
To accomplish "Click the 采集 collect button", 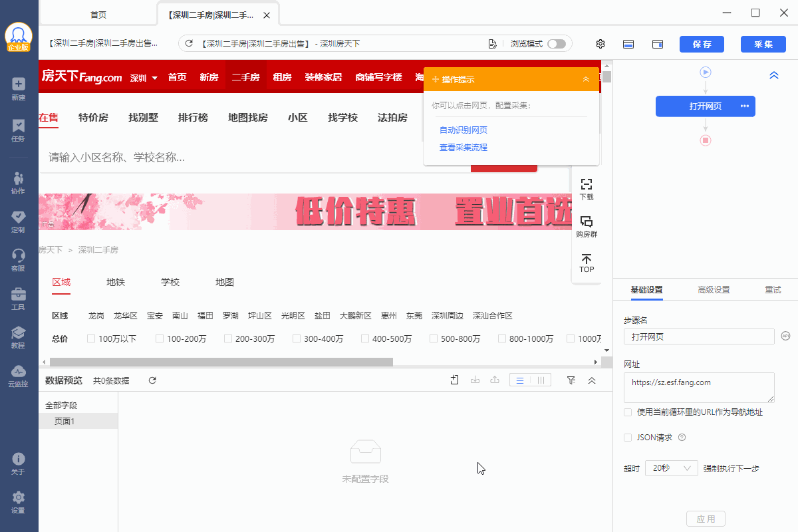I will tap(763, 44).
